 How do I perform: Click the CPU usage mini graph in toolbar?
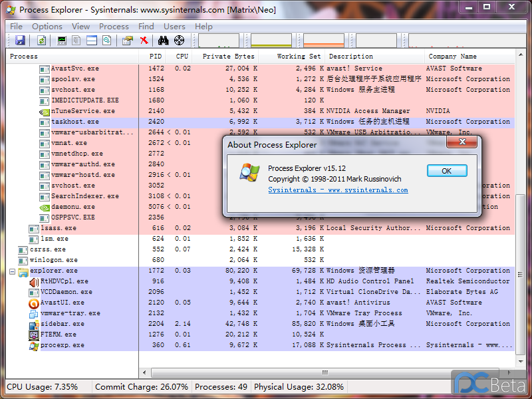tap(219, 41)
